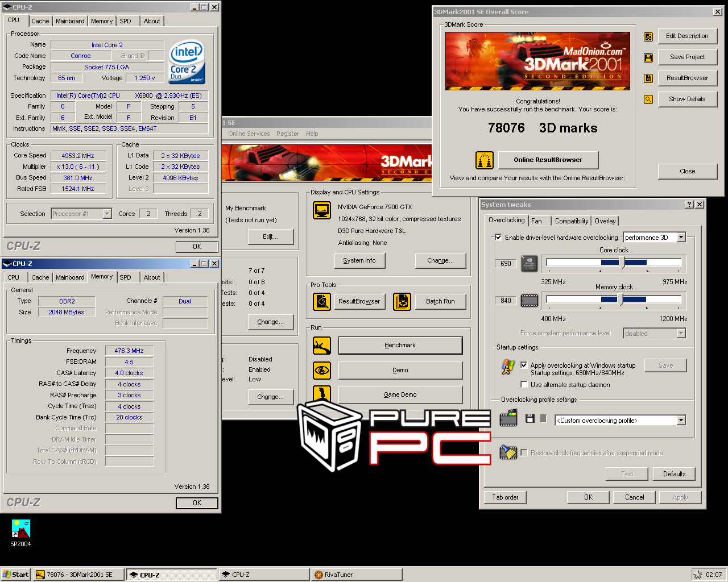Click the Online ResultBrowser button
The height and width of the screenshot is (582, 728).
[x=548, y=160]
